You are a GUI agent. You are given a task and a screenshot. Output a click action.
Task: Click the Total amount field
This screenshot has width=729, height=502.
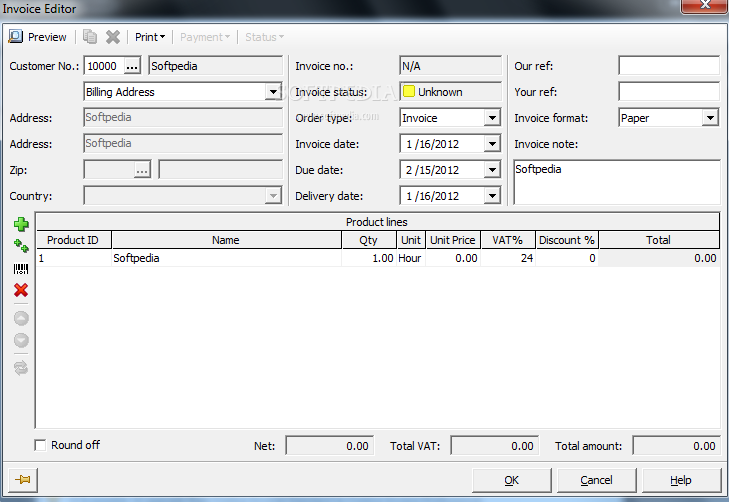676,446
